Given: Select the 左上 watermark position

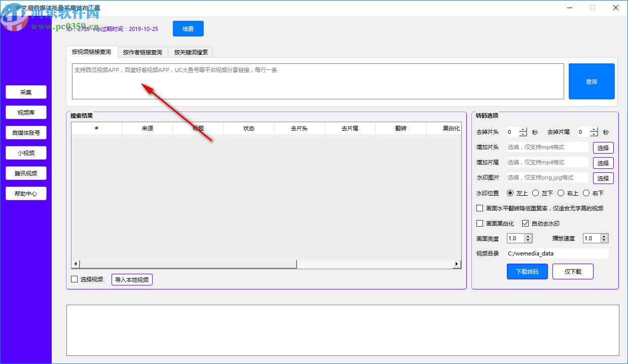Looking at the screenshot, I should tap(510, 193).
